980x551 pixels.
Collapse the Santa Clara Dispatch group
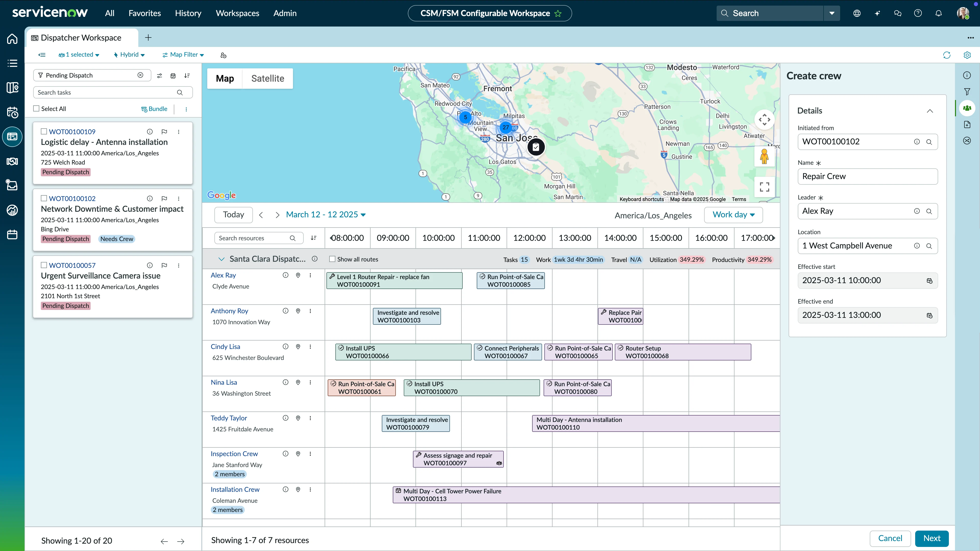coord(222,259)
